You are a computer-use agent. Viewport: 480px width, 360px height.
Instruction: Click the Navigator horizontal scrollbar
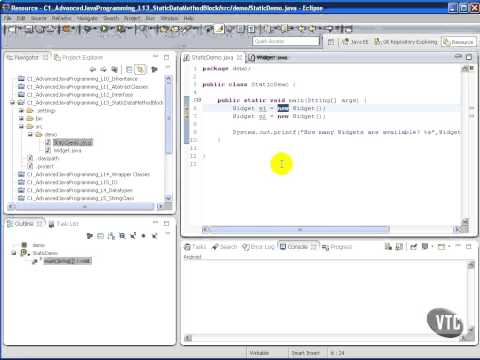[85, 207]
